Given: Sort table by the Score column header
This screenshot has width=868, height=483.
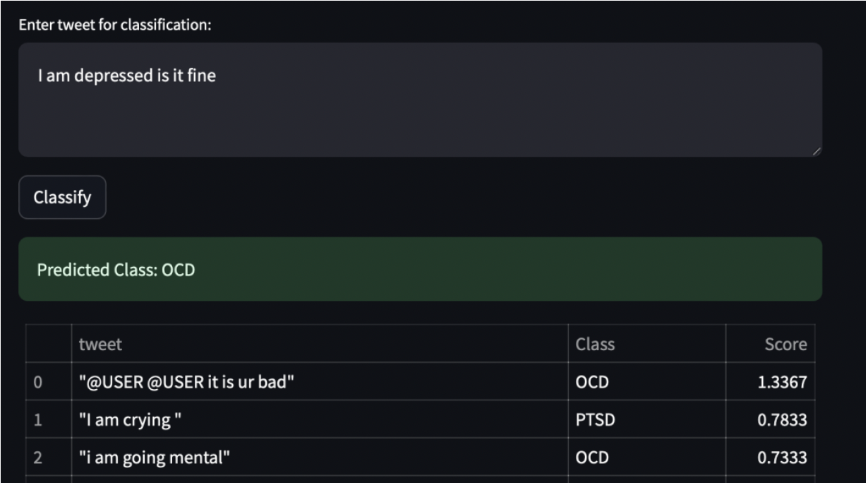Looking at the screenshot, I should [785, 345].
